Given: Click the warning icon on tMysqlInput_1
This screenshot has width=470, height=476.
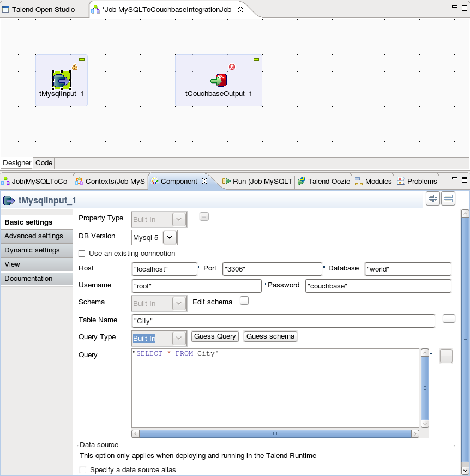Looking at the screenshot, I should click(x=75, y=67).
